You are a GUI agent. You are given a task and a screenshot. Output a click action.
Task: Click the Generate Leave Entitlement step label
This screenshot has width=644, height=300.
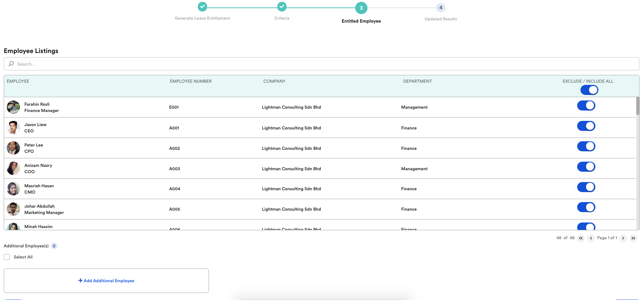click(x=202, y=18)
